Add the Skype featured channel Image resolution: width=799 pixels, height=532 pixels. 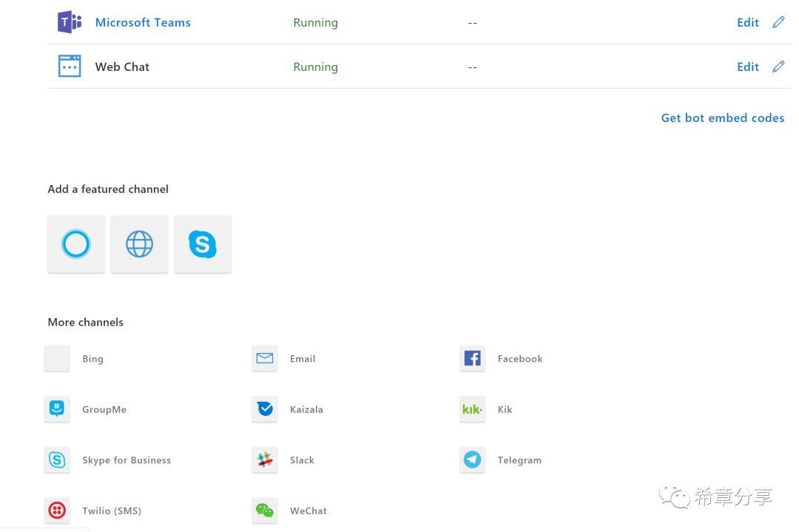(203, 244)
